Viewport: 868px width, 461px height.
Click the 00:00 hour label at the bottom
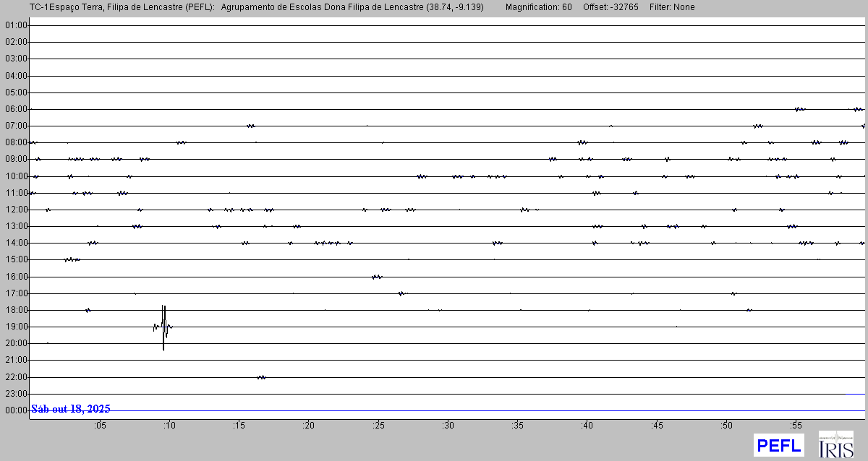(x=15, y=410)
